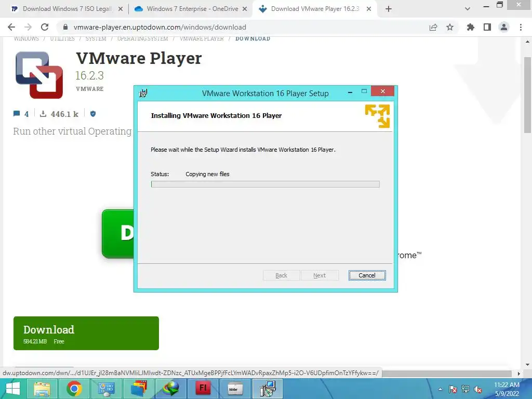Open the Adobe Flash taskbar icon
The height and width of the screenshot is (399, 532).
coord(203,389)
